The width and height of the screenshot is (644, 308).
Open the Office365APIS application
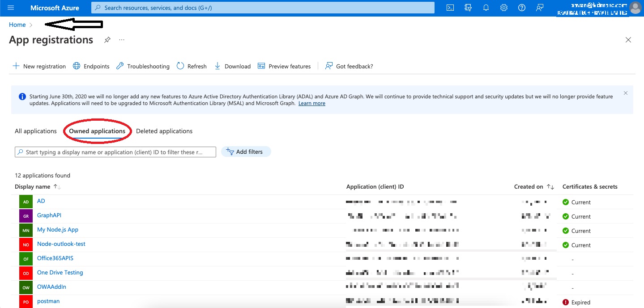pyautogui.click(x=55, y=258)
